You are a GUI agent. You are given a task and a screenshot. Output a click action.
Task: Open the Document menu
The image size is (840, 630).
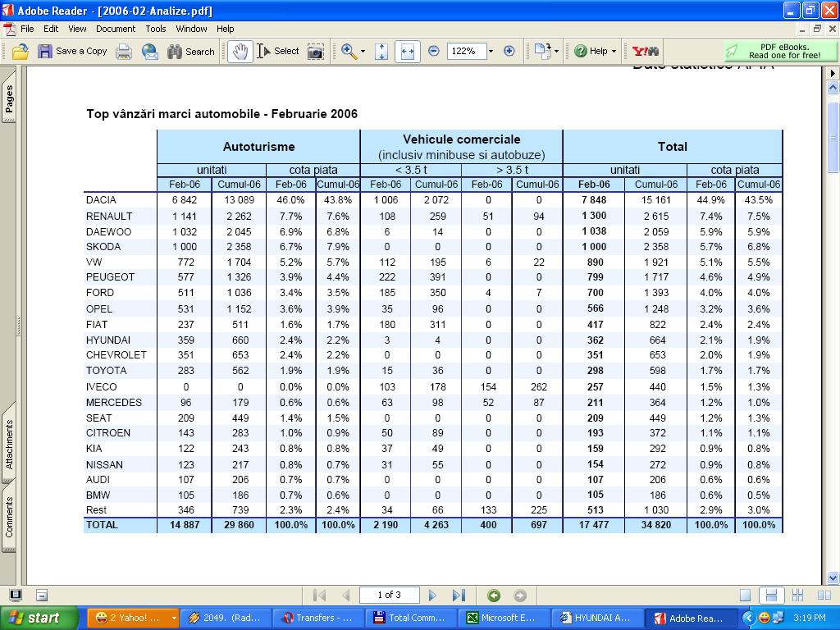point(116,29)
